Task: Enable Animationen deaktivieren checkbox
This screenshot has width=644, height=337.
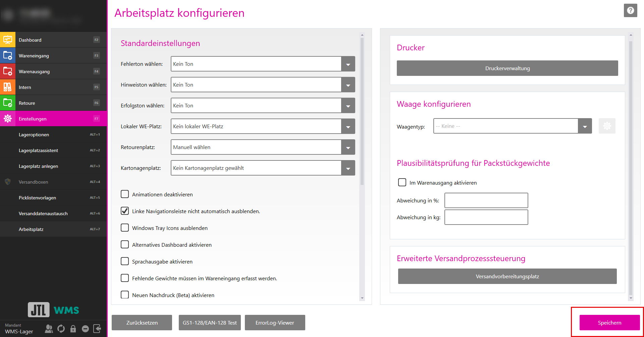Action: point(125,194)
